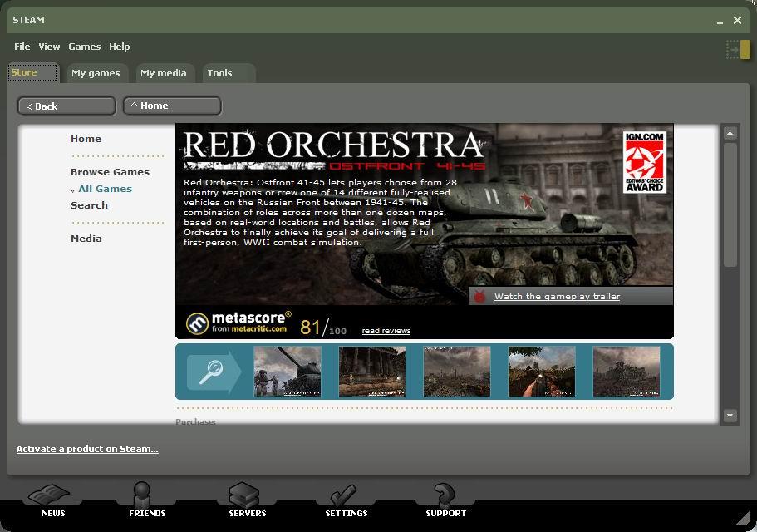Open the Help menu
Screen dimensions: 757x532
[120, 47]
